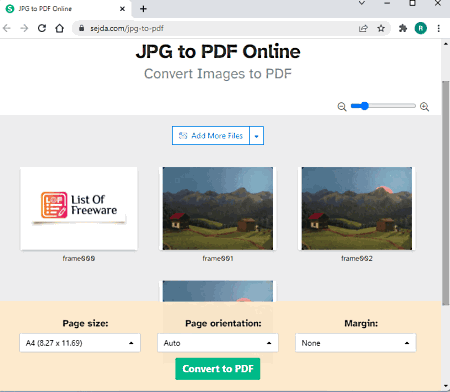The image size is (450, 392).
Task: Click the scrollbar up arrow
Action: 446,44
